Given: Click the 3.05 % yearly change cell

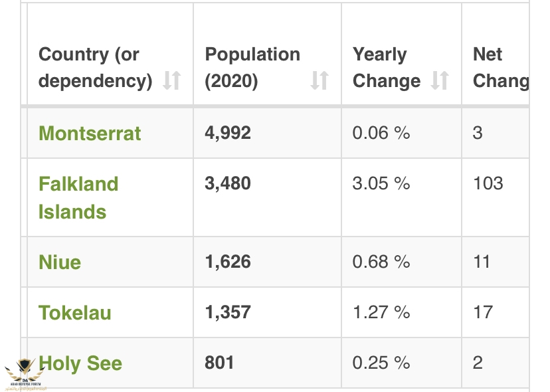Looking at the screenshot, I should pyautogui.click(x=402, y=197).
